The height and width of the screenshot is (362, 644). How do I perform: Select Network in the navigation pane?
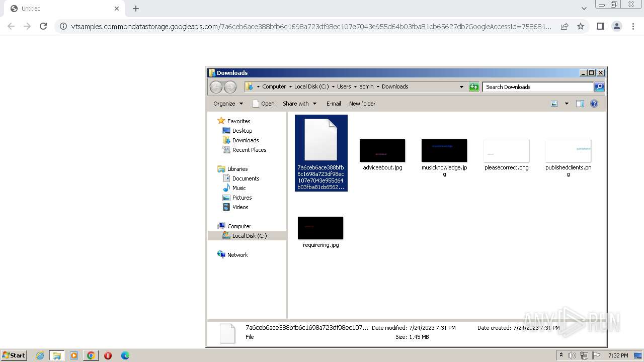coord(237,255)
